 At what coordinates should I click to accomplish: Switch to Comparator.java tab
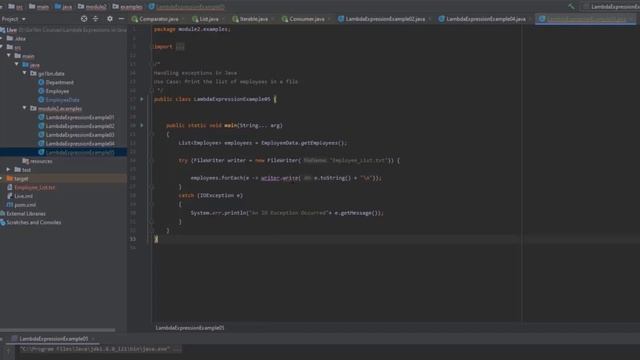(159, 19)
